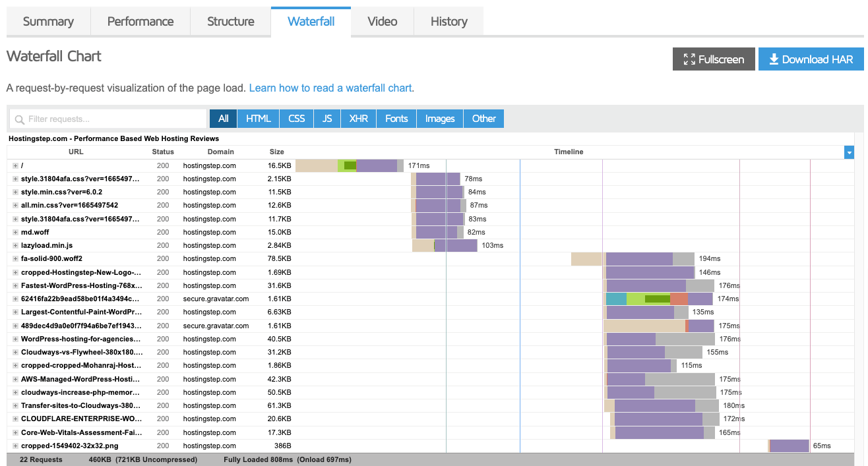Expand the root '/' request row
The image size is (868, 466).
15,165
